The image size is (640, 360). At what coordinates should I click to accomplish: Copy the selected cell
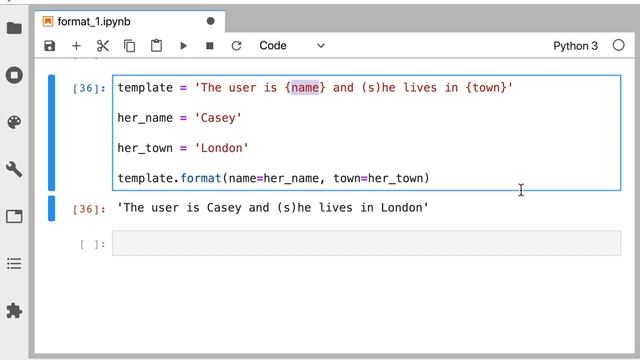tap(129, 46)
